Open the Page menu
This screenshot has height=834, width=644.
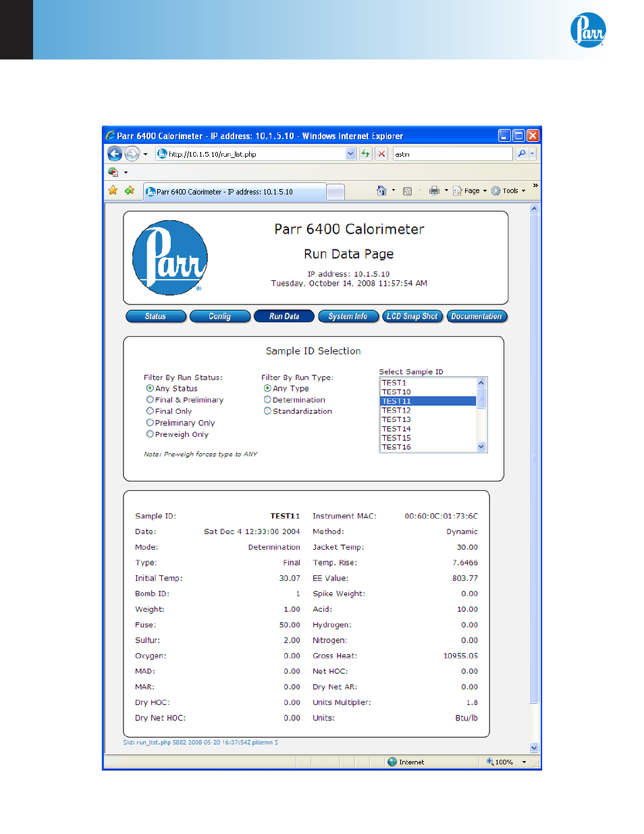click(470, 191)
